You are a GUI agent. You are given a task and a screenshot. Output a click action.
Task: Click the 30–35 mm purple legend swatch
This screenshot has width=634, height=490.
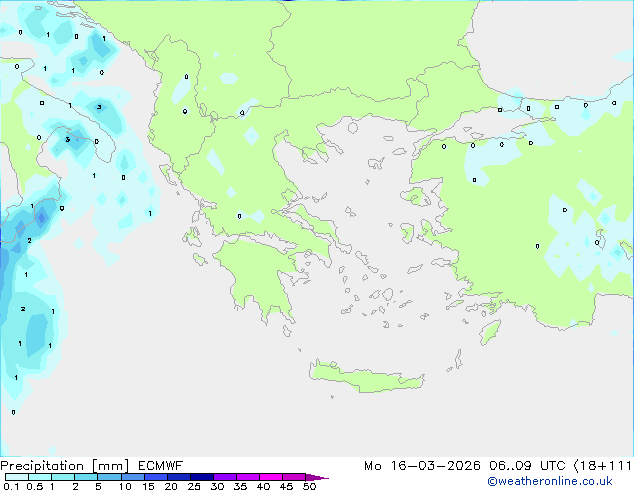click(224, 477)
